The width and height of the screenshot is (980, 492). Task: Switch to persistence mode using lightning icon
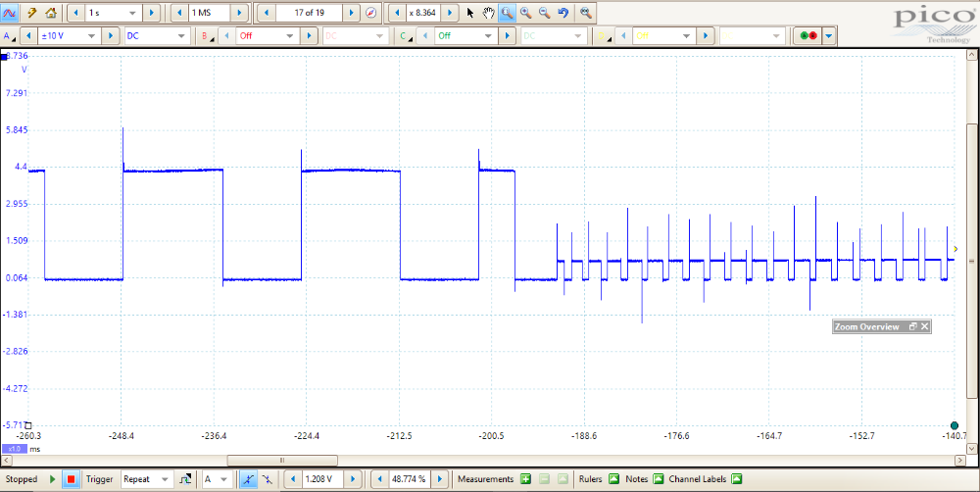pos(30,13)
